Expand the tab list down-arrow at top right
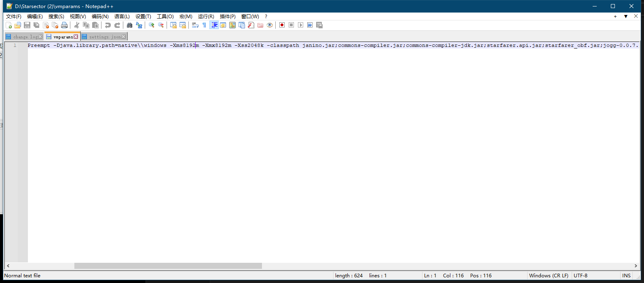Viewport: 644px width, 283px height. coord(625,17)
